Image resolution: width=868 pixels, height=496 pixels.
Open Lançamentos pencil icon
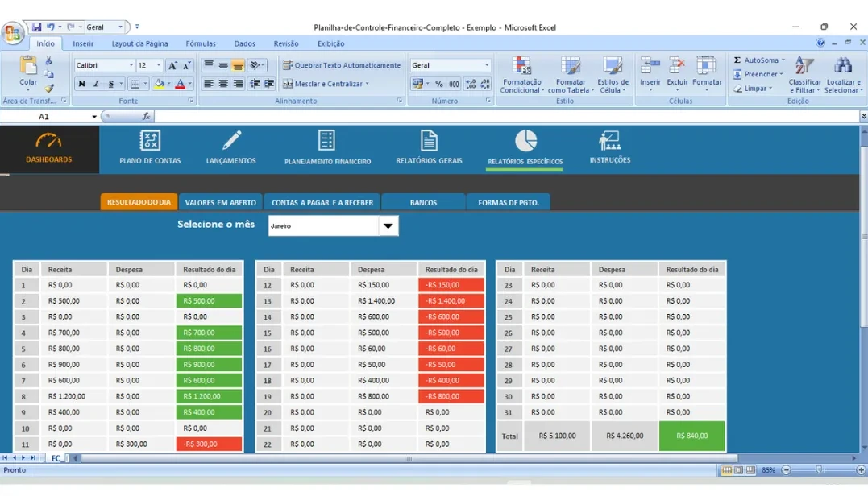[x=231, y=141]
